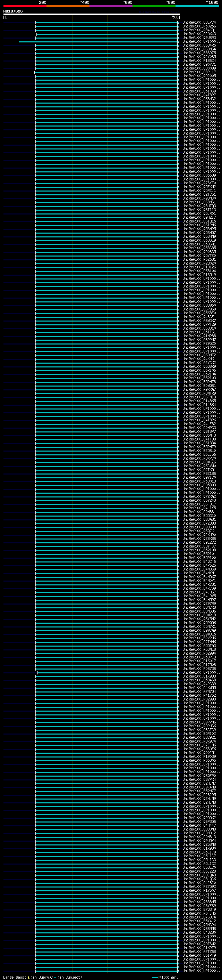Click the green ~80% identity legend segment
Screen dimensions: 222x980
(x=154, y=6)
